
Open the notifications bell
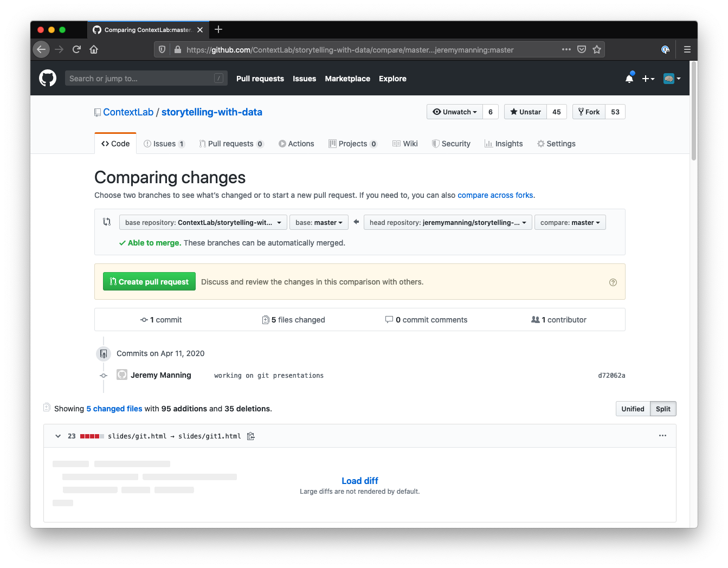click(x=629, y=79)
